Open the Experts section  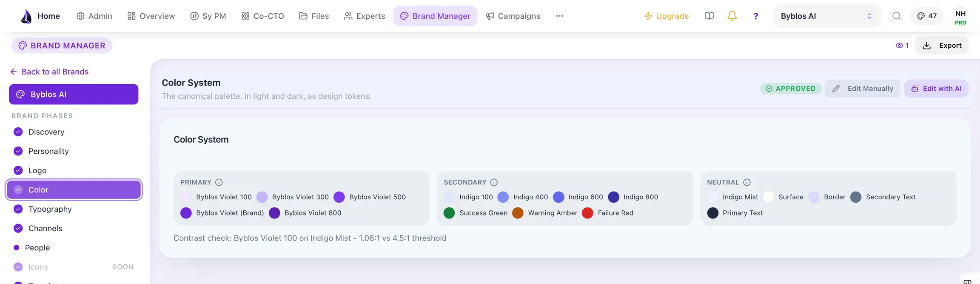coord(364,16)
